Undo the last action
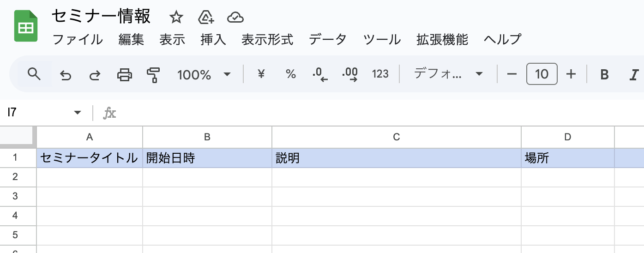 (x=66, y=74)
